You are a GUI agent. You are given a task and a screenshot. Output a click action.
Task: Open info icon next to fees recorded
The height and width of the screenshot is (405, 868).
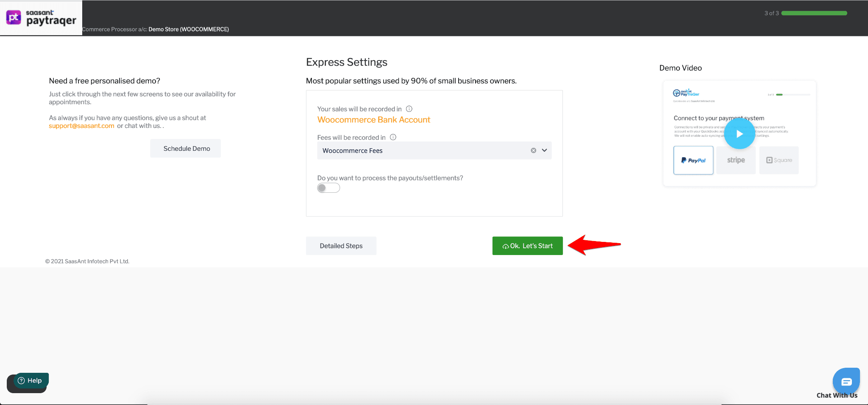tap(393, 137)
